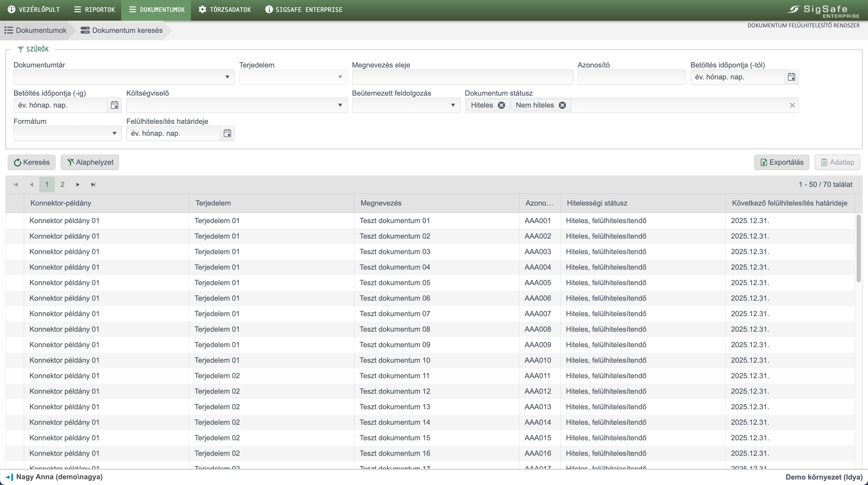Screen dimensions: 868x485
Task: Open the SigSafe Enterprise info menu
Action: pyautogui.click(x=304, y=10)
